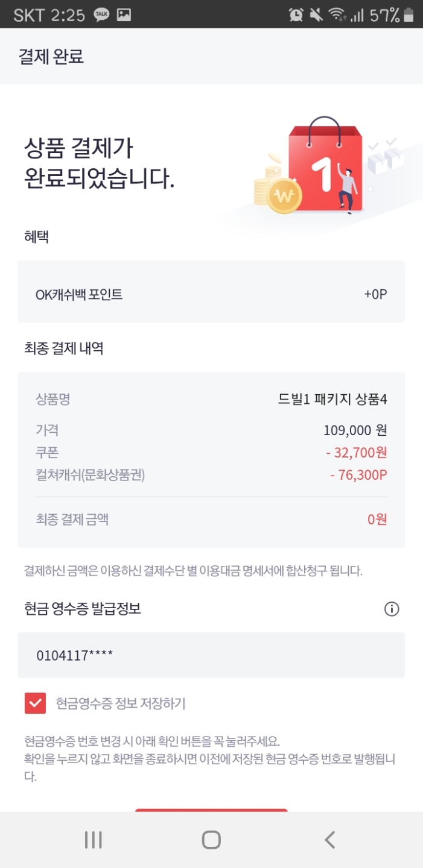Tap the 컬쳐캐쉬(문화상품권) deduction row
423x868 pixels.
coord(211,475)
